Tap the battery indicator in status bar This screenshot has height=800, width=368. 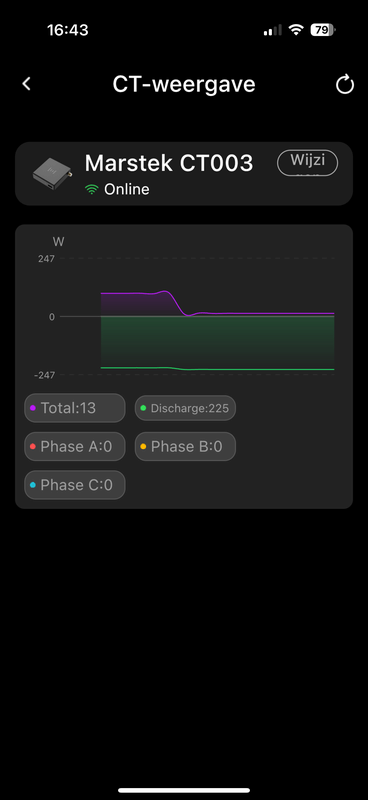point(323,30)
